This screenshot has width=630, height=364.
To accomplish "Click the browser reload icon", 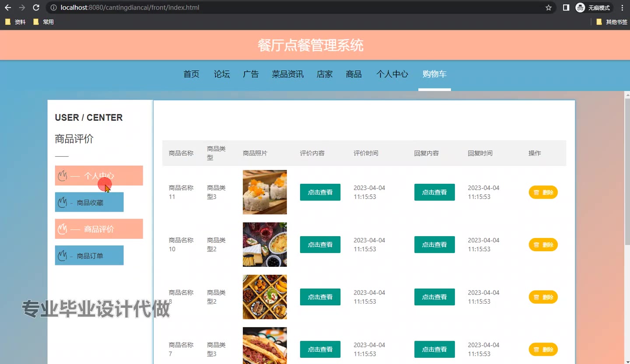I will pyautogui.click(x=36, y=7).
